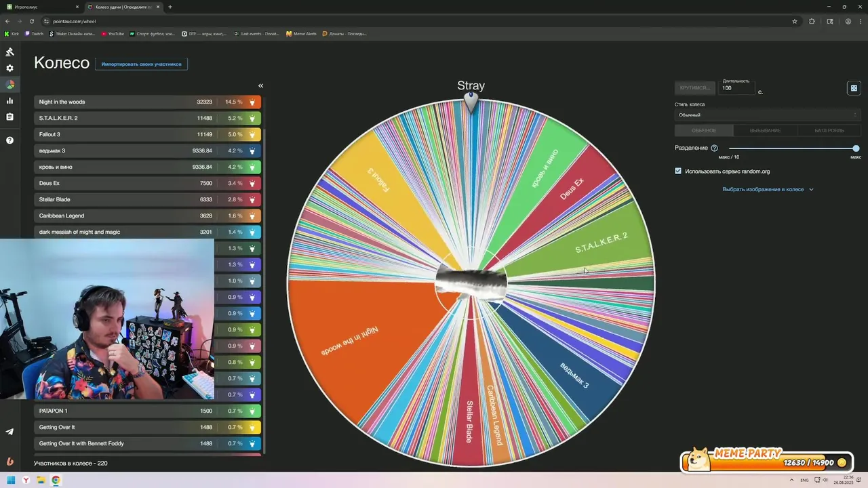Image resolution: width=868 pixels, height=488 pixels.
Task: Open the clipboard history sidebar icon
Action: (x=9, y=117)
